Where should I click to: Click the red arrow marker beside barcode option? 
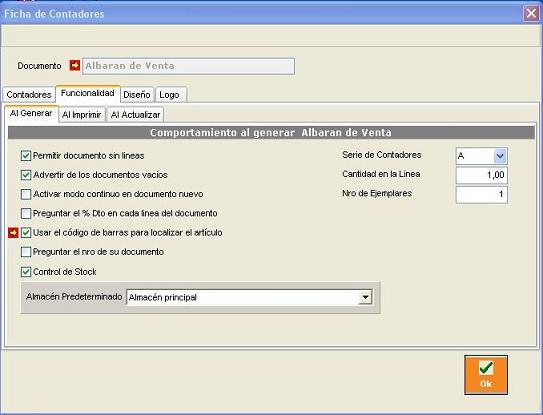[x=13, y=233]
